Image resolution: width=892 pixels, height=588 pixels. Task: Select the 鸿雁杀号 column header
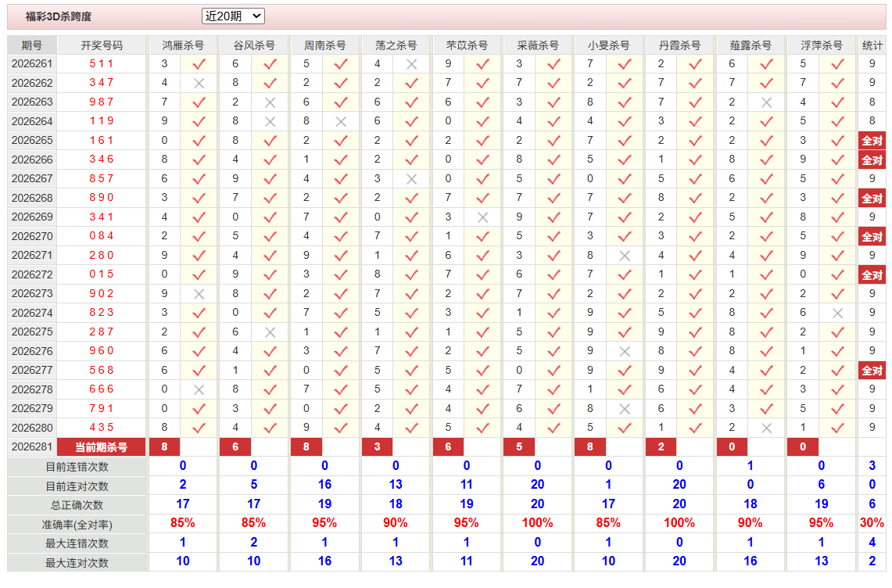click(183, 45)
